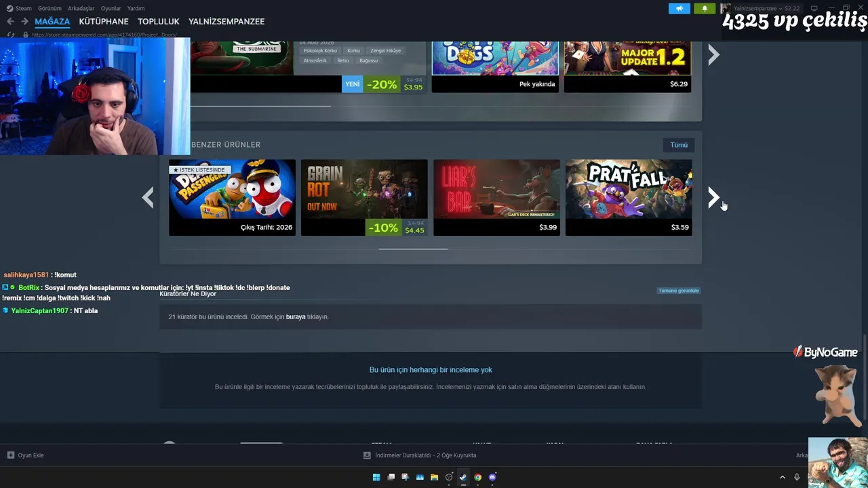Reload the store page with refresh icon

click(x=10, y=35)
